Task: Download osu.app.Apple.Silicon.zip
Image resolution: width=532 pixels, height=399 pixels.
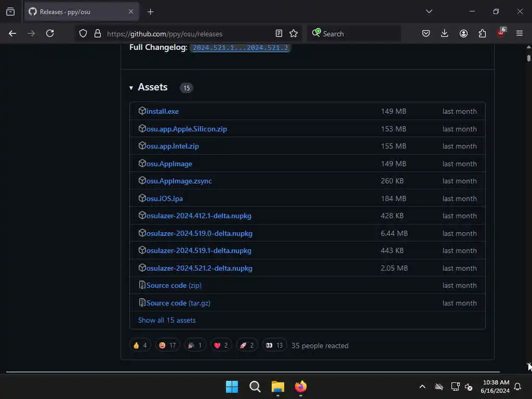Action: 187,129
